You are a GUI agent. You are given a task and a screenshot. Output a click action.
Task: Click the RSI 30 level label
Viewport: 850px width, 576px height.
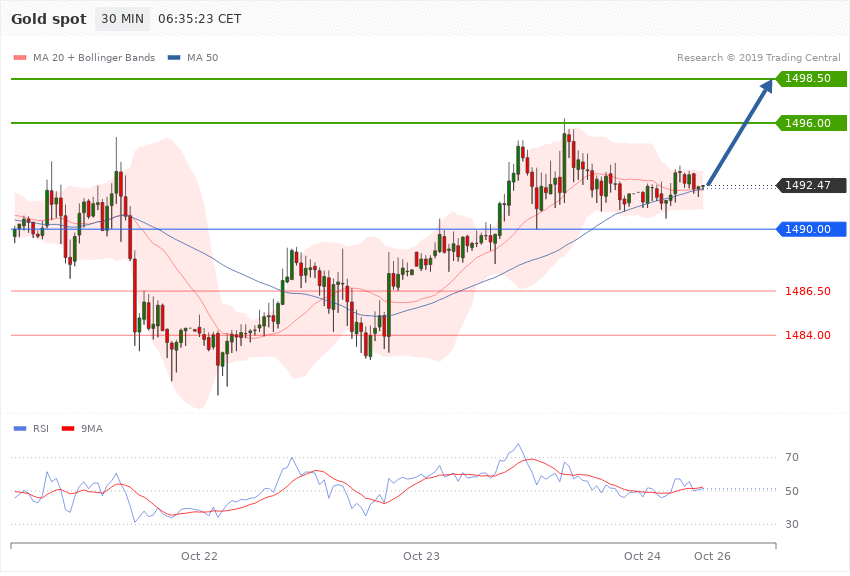pyautogui.click(x=792, y=524)
